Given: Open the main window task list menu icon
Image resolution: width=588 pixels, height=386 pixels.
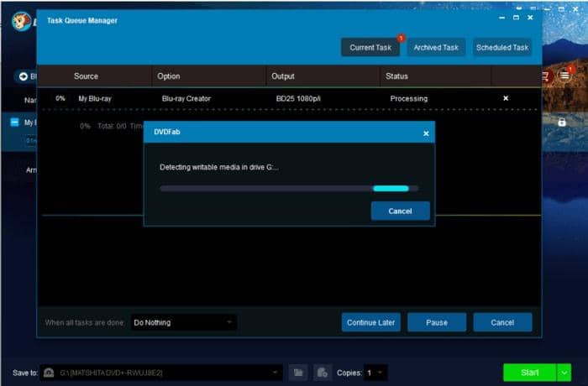Looking at the screenshot, I should pyautogui.click(x=564, y=76).
